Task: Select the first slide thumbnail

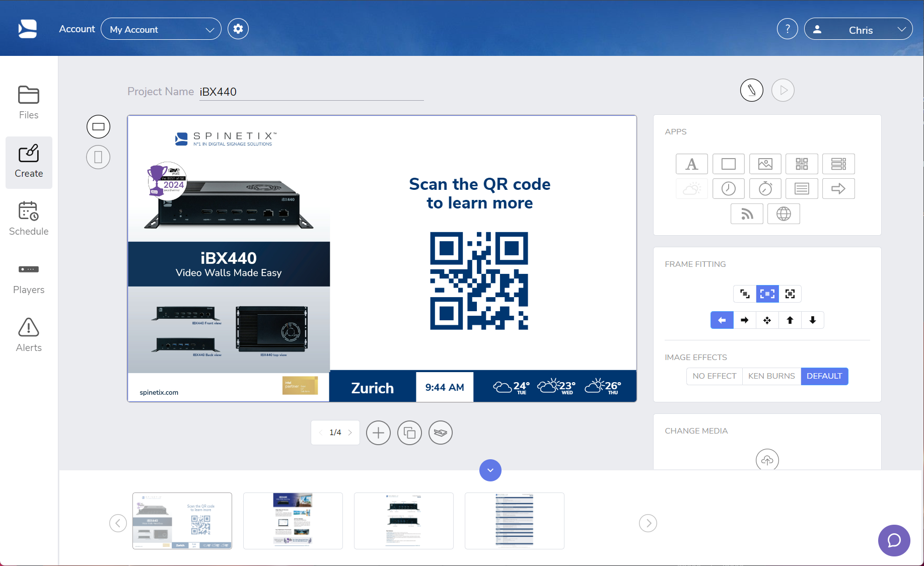Action: (182, 521)
